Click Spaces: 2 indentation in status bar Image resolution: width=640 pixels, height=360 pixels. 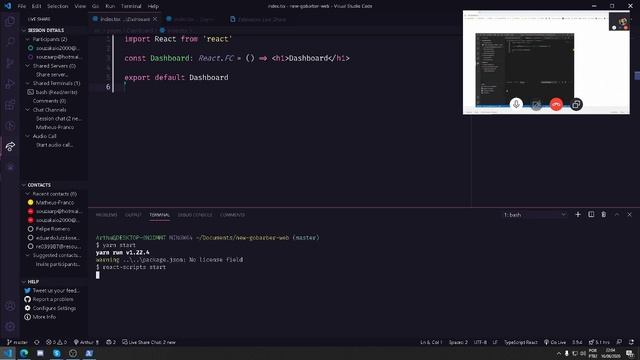(458, 342)
